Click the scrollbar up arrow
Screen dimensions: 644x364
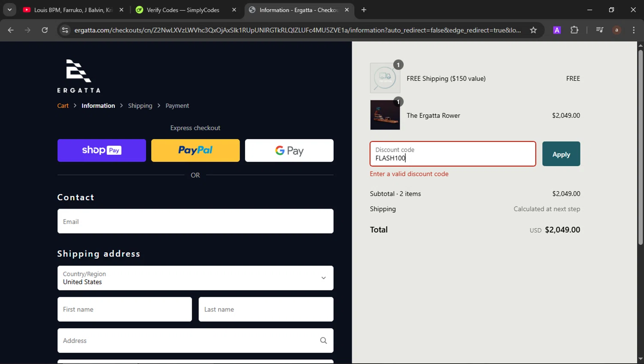coord(640,45)
